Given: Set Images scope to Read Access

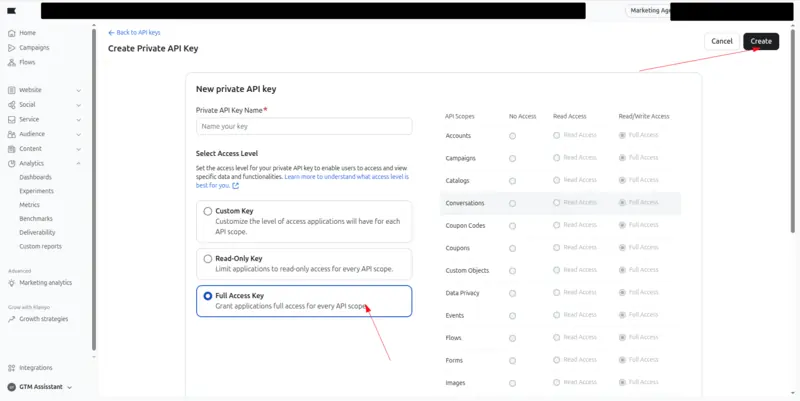Looking at the screenshot, I should (x=557, y=383).
